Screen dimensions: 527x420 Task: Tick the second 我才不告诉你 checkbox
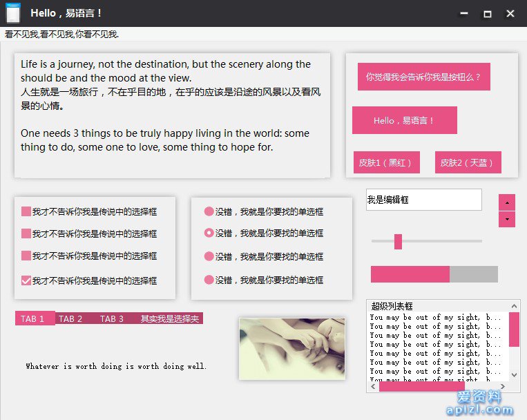pos(26,233)
